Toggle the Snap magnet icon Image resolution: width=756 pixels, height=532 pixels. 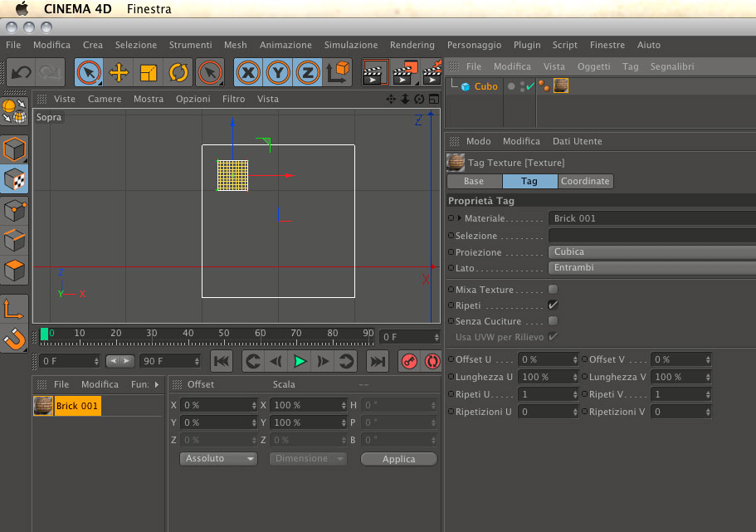(x=14, y=339)
